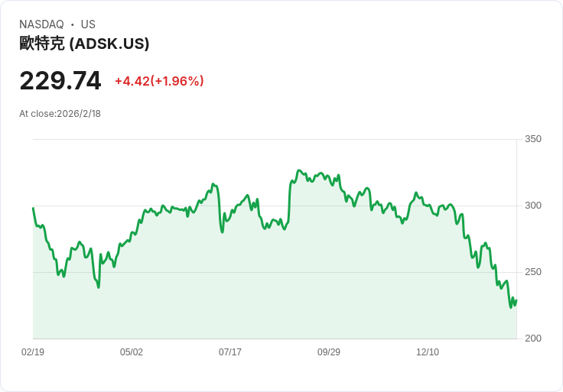Click the At close:2026/2/18 timestamp

coord(60,114)
